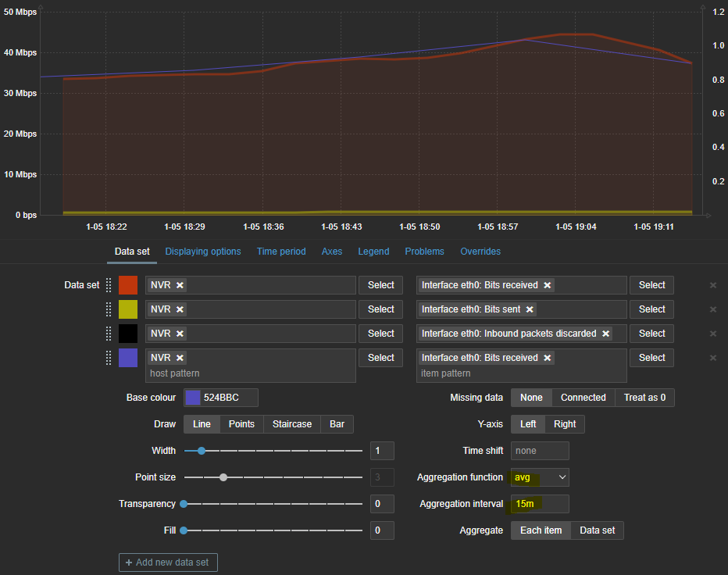Remove 'Inbound packets discarded' item tag

click(605, 334)
